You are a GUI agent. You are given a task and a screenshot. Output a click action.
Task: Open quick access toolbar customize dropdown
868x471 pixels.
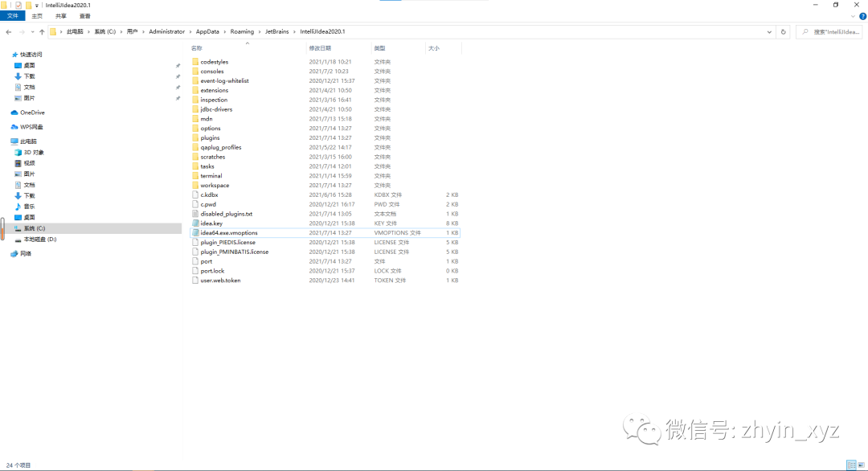pos(36,6)
